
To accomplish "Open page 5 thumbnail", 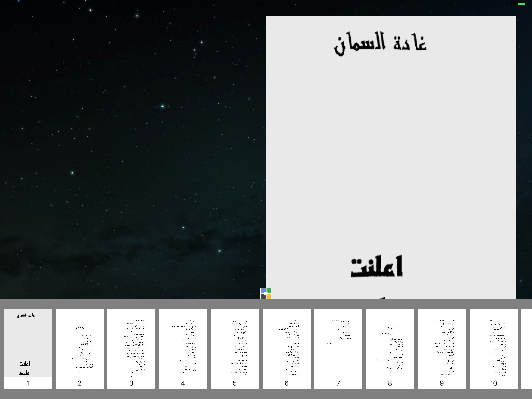I will pyautogui.click(x=235, y=349).
